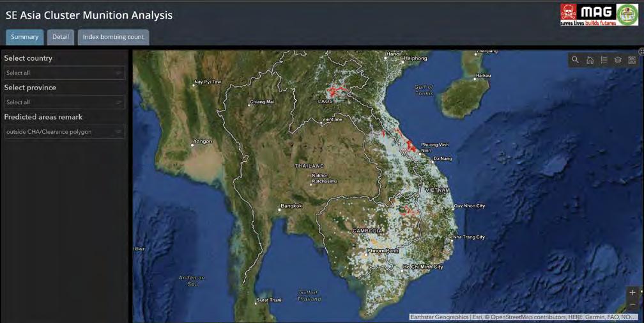Open the map search tool
This screenshot has height=323, width=644.
coord(576,60)
